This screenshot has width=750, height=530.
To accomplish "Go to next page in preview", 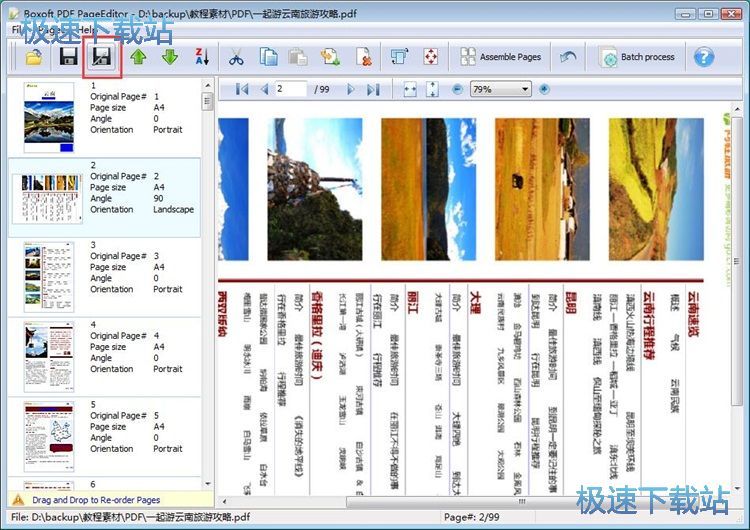I will [351, 89].
